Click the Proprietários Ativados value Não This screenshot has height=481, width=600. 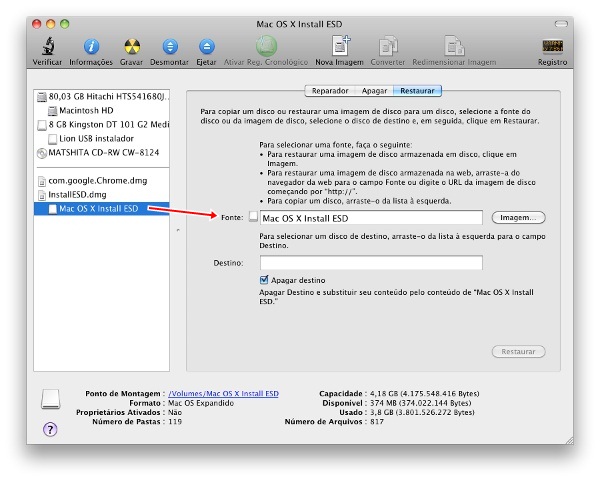[175, 412]
